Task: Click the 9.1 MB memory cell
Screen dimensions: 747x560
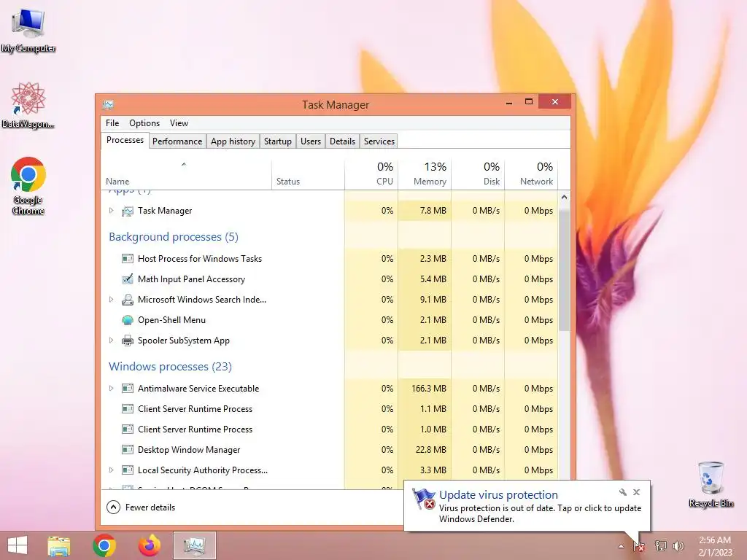Action: pos(425,300)
